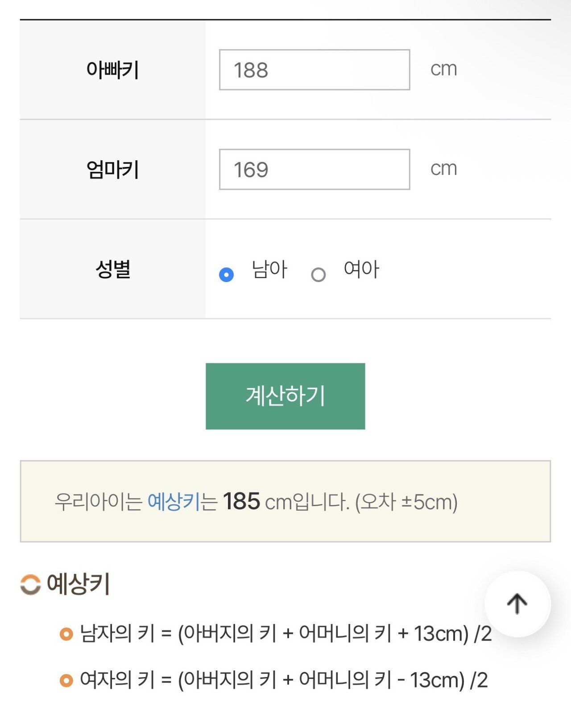
Task: Click the 남자의 키 formula text
Action: pos(285,634)
